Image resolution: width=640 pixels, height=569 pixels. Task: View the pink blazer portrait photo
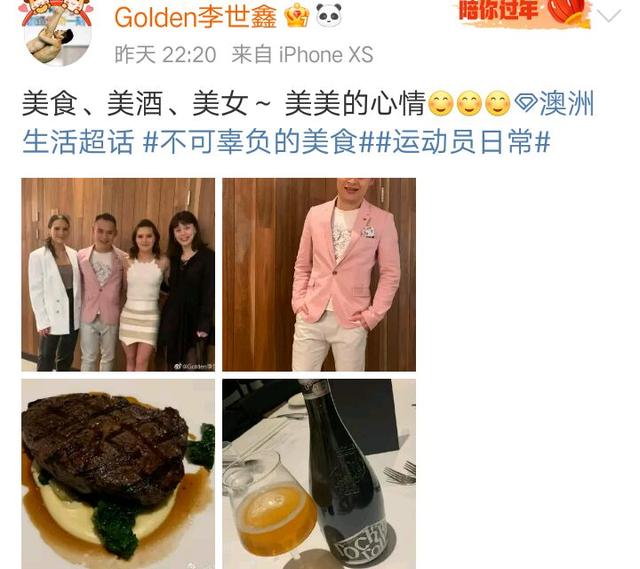pos(319,274)
